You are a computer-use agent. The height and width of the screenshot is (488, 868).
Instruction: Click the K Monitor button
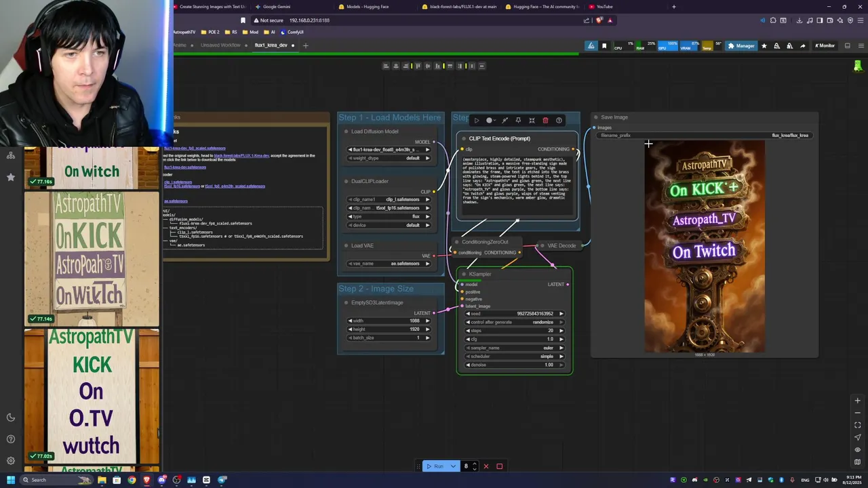[825, 46]
